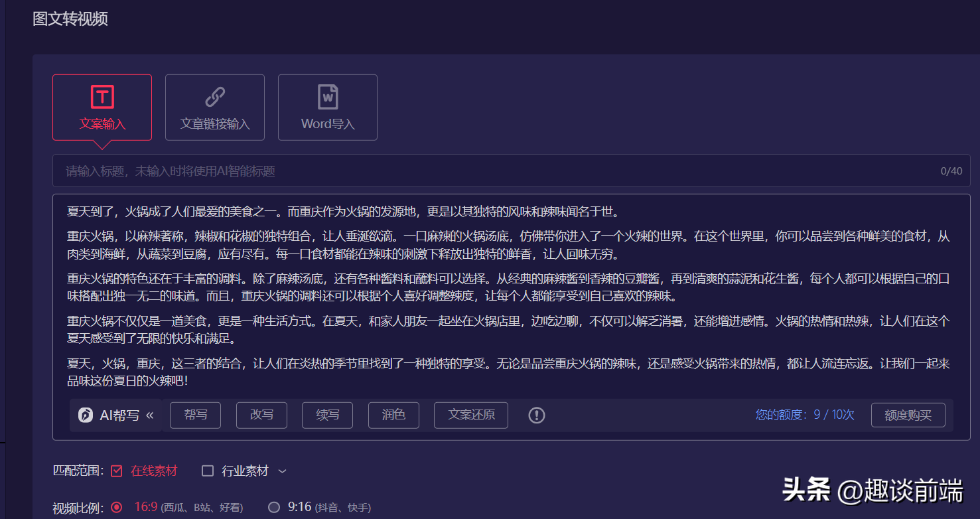Image resolution: width=980 pixels, height=519 pixels.
Task: Open the Word导入 tab
Action: (328, 108)
